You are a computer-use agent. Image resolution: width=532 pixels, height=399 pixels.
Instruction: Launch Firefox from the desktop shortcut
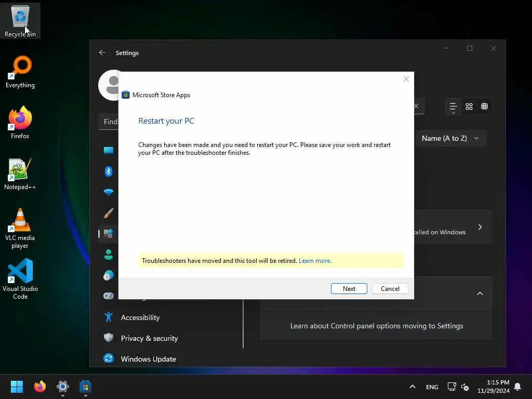pyautogui.click(x=20, y=123)
